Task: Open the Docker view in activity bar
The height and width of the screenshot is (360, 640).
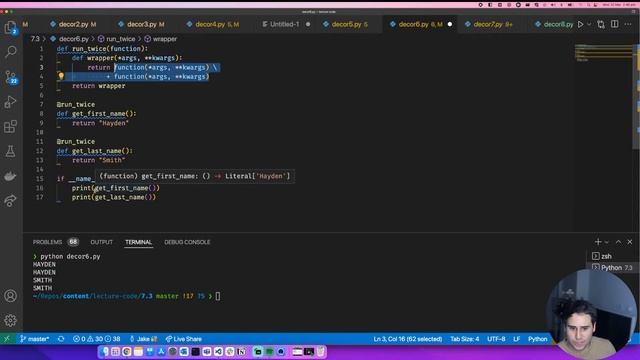Action: pyautogui.click(x=11, y=176)
